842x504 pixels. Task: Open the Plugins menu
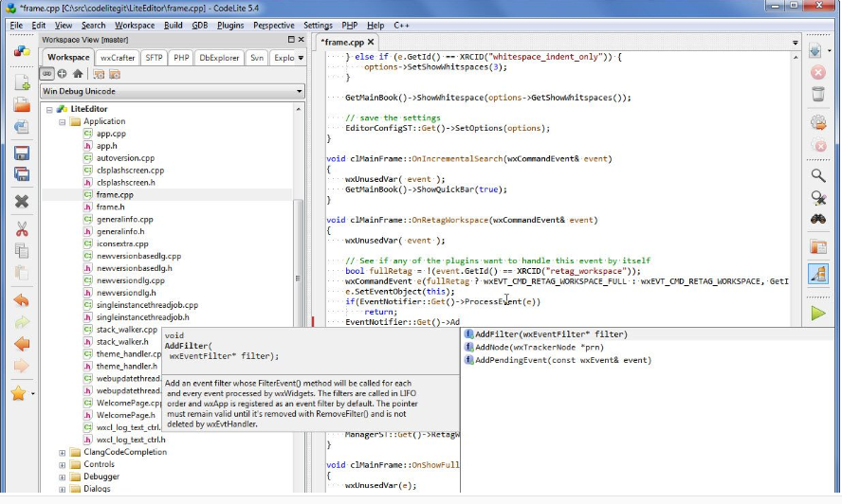pos(230,26)
